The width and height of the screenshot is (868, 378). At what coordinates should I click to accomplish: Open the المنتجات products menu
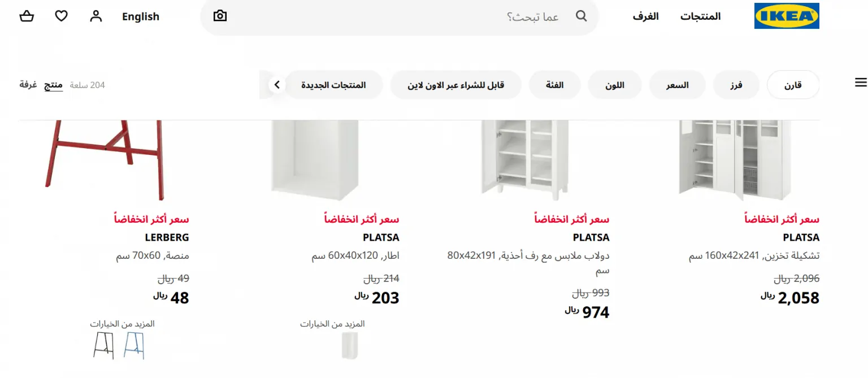(700, 16)
